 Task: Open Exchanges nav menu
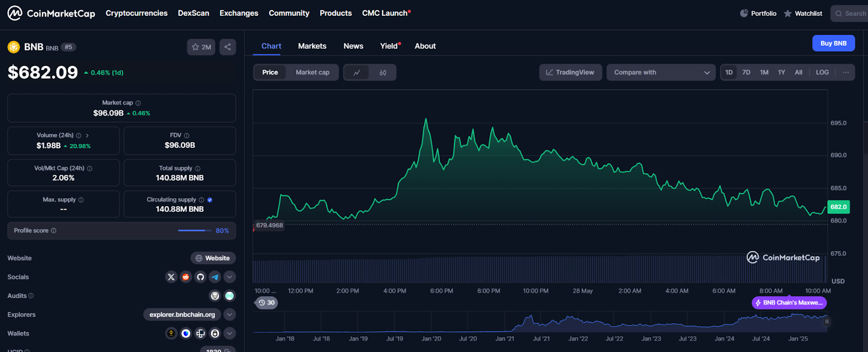click(x=239, y=13)
